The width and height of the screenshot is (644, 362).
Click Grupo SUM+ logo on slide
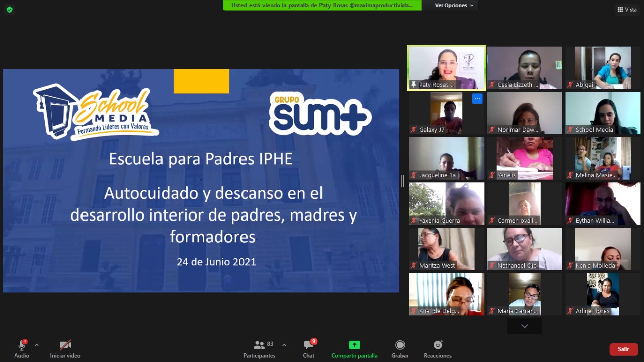[x=320, y=114]
